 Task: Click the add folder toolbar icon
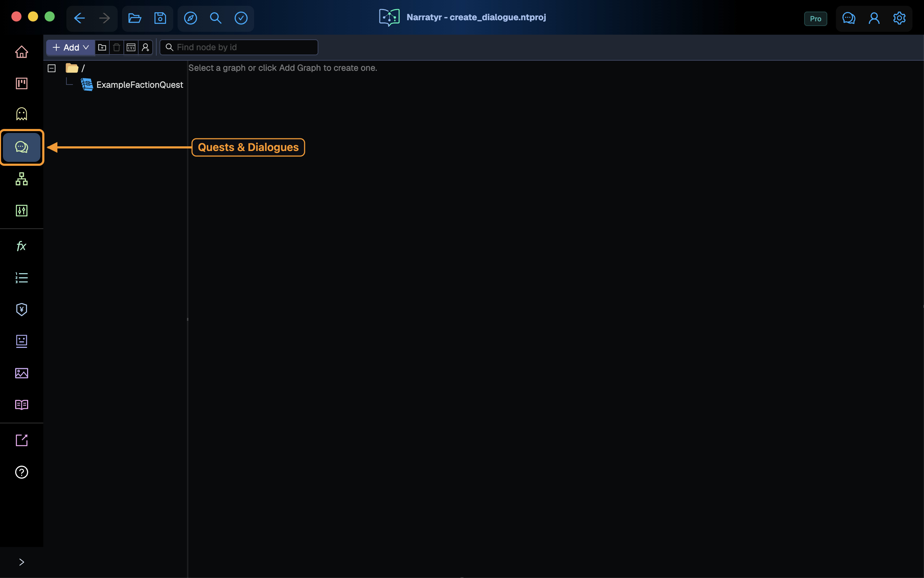102,47
